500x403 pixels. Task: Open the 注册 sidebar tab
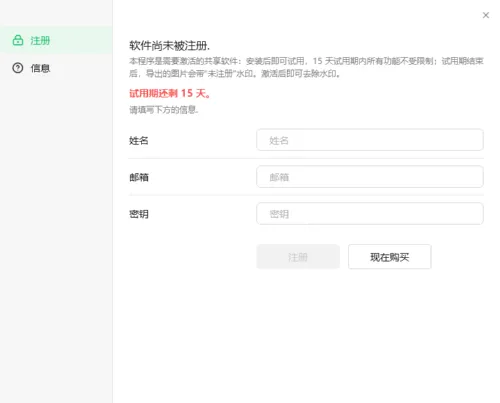click(x=56, y=40)
